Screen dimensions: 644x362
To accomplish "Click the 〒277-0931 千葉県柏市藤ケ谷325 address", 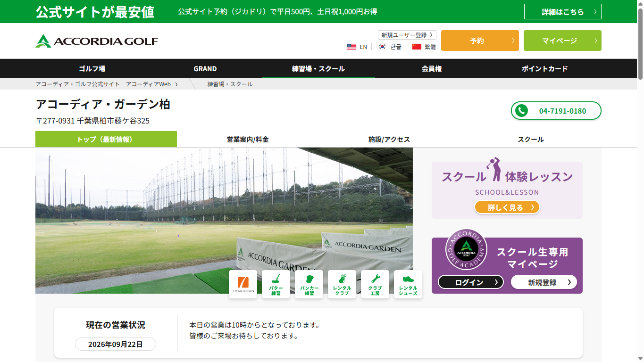I will click(x=92, y=121).
